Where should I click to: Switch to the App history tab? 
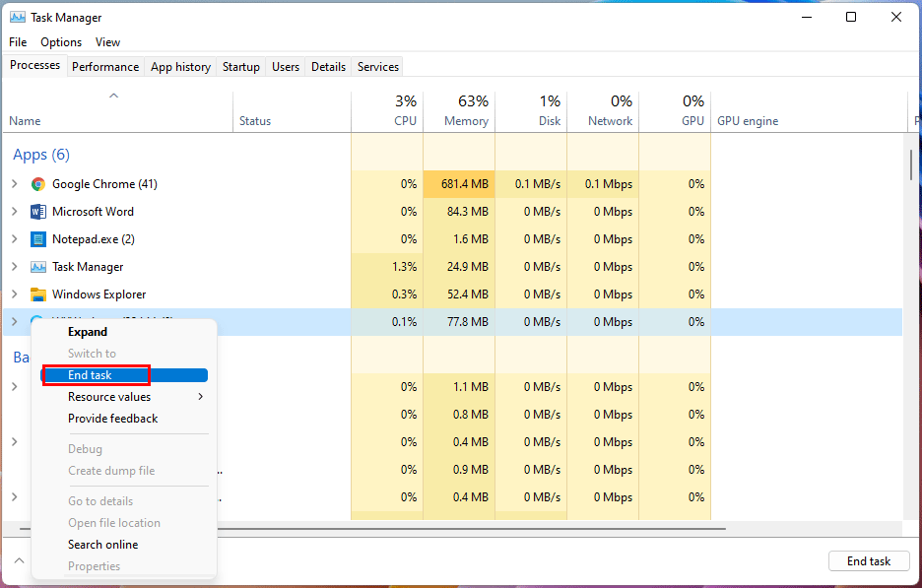[180, 67]
